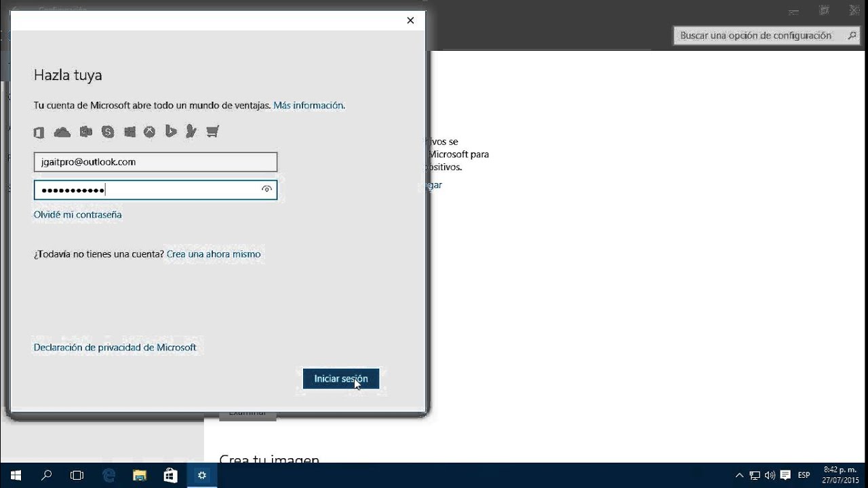Click the ESP language indicator
The height and width of the screenshot is (488, 868).
(x=804, y=476)
